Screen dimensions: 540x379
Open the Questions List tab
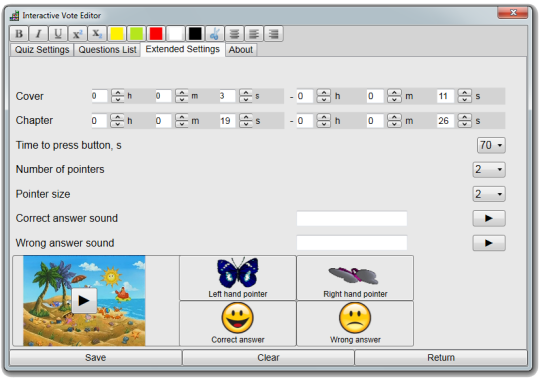pos(107,50)
